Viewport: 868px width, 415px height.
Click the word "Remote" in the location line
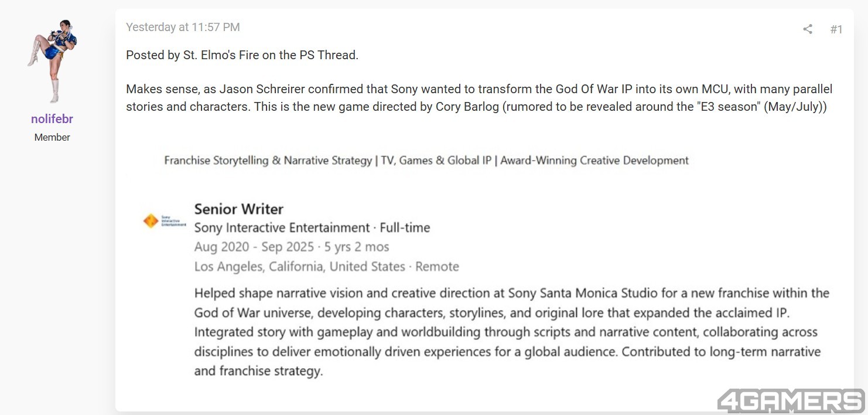tap(438, 267)
